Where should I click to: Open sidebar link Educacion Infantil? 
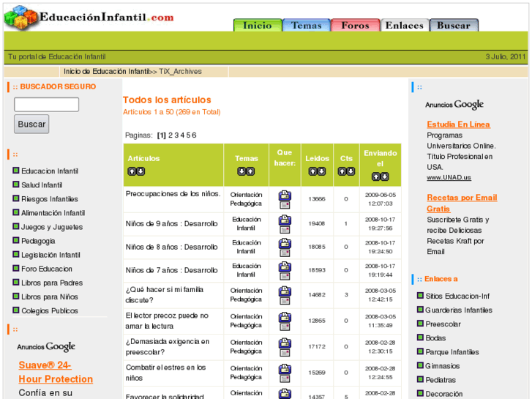pos(50,171)
